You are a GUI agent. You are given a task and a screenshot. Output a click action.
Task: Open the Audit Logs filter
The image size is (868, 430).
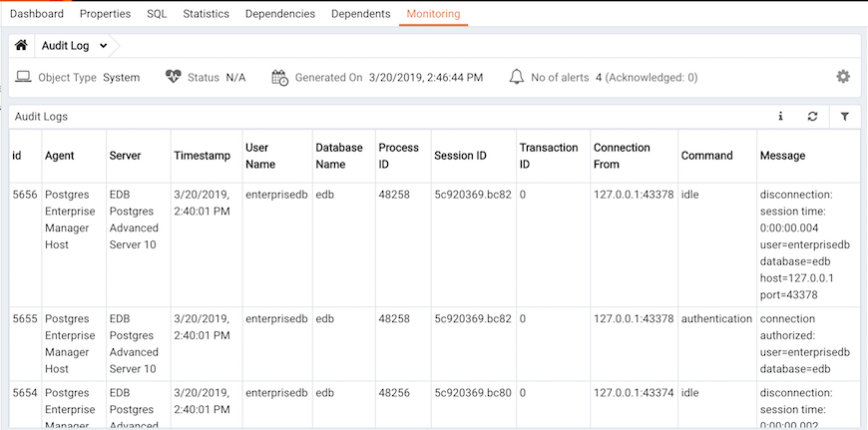[844, 116]
